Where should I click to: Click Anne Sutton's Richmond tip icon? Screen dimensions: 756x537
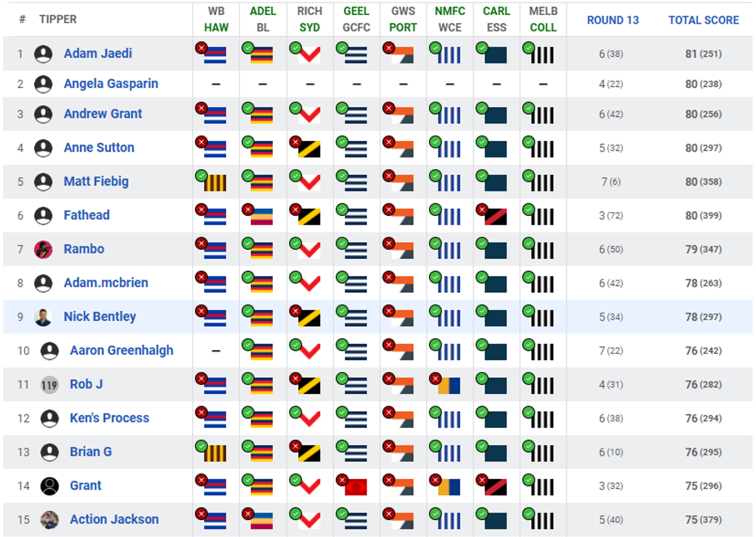[x=305, y=147]
